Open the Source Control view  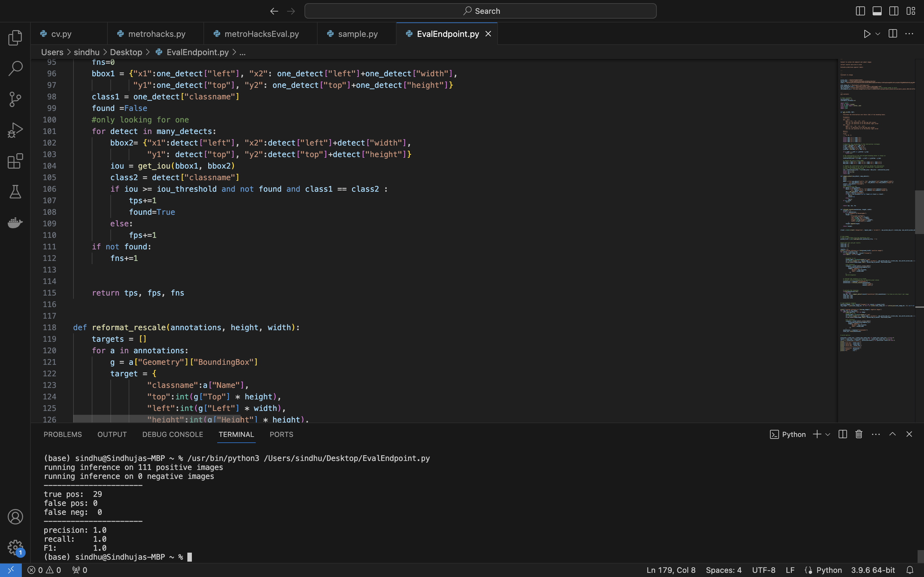(15, 99)
